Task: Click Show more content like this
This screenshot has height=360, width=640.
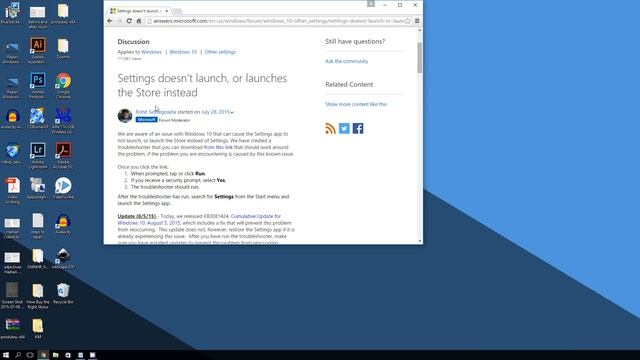Action: 356,104
